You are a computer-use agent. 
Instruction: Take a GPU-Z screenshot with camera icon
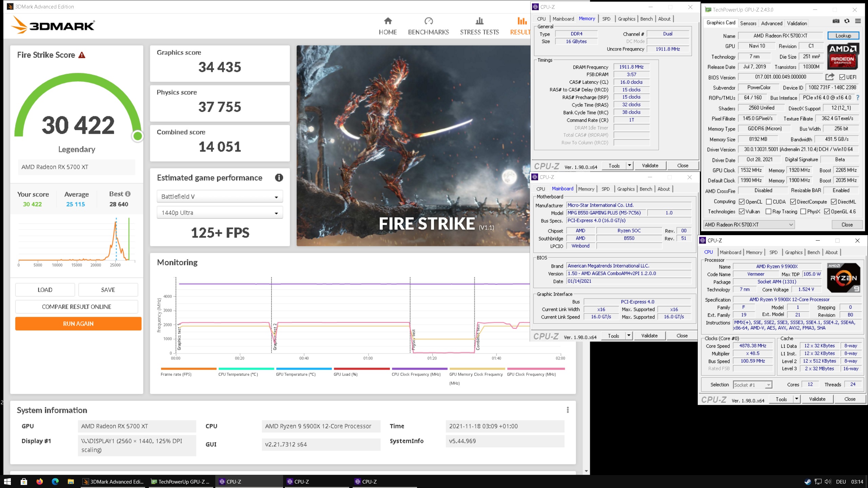point(836,21)
